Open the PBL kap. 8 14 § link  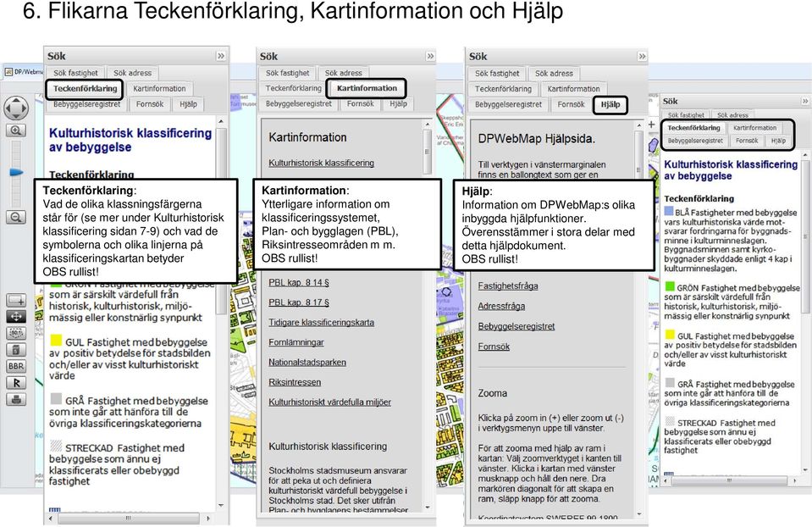point(299,282)
